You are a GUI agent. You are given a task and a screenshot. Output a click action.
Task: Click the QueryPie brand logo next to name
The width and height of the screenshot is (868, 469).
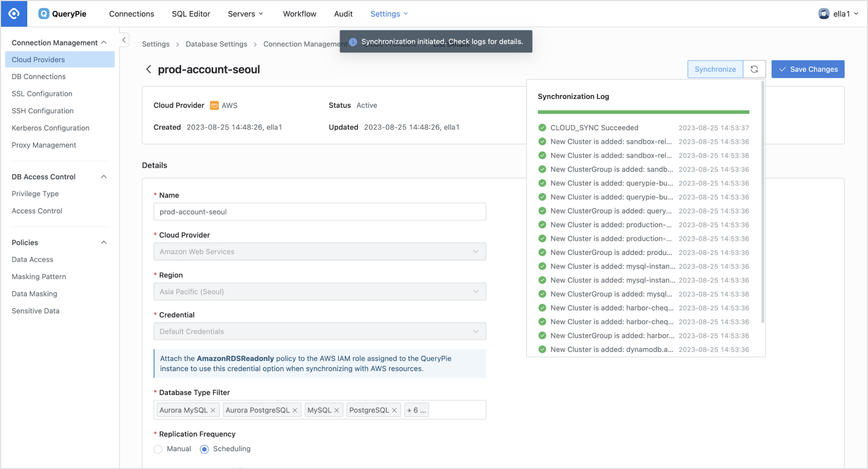pos(44,14)
